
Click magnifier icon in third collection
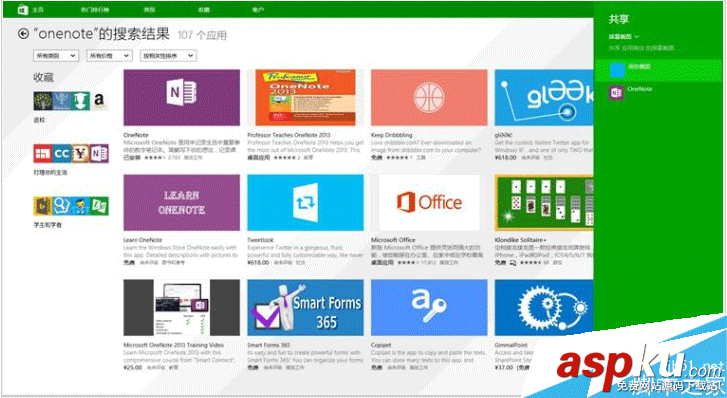(x=61, y=206)
